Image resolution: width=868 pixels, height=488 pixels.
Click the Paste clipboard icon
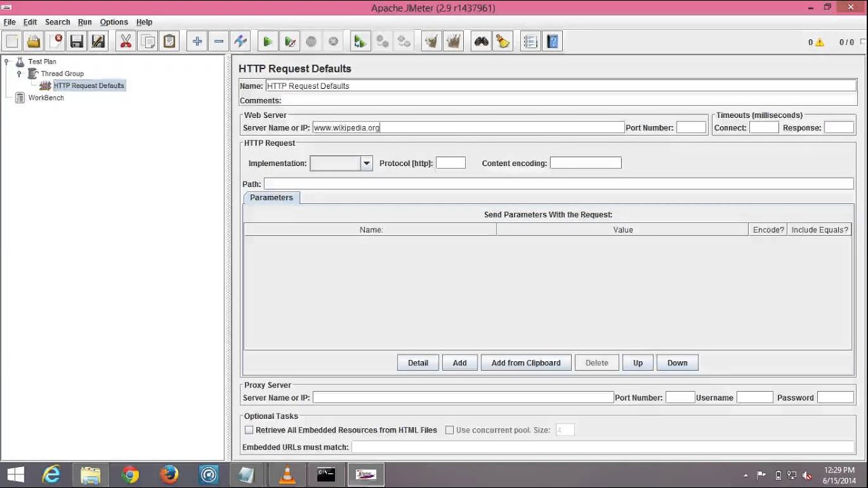pos(169,41)
